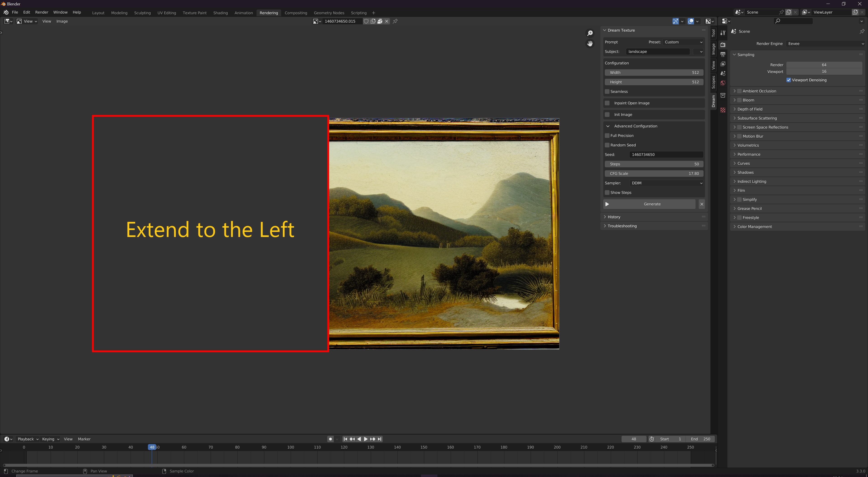Viewport: 868px width, 477px height.
Task: Click the zoom magnifier gizmo in image editor
Action: 590,33
